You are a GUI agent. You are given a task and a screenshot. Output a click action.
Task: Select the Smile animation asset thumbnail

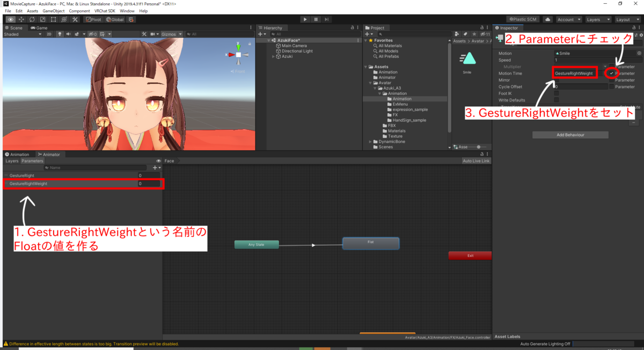coord(467,59)
